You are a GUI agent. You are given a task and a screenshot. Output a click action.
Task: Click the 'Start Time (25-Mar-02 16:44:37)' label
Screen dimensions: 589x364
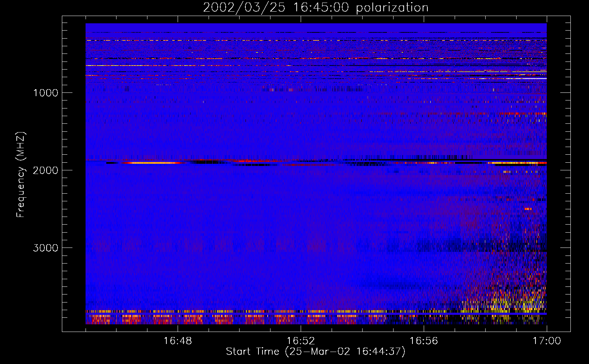[x=316, y=352]
